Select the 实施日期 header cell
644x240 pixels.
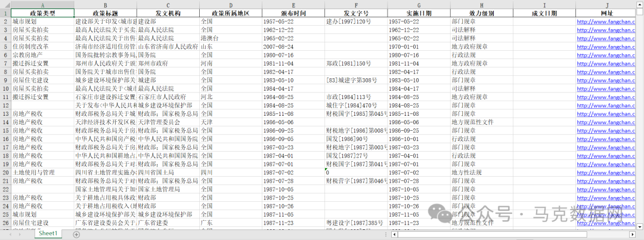(x=419, y=13)
